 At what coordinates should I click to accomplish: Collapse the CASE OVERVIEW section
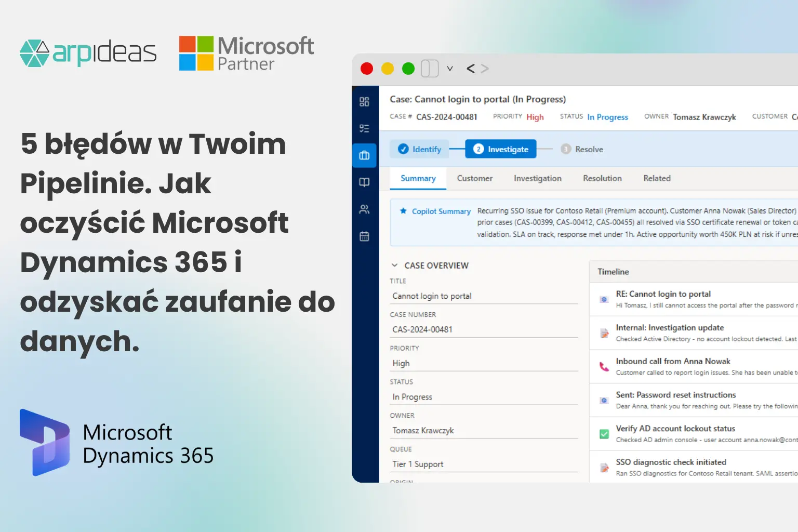[394, 265]
